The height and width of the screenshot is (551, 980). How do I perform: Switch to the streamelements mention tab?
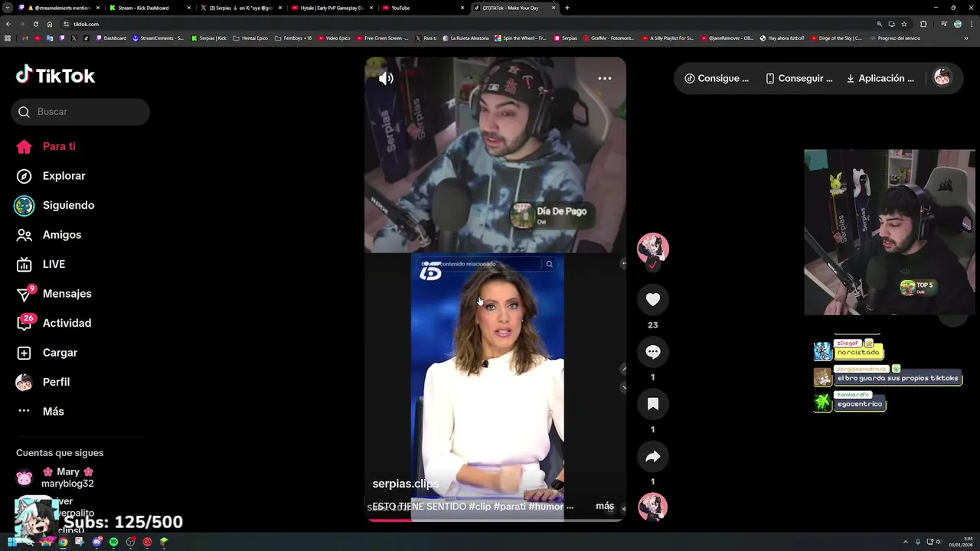coord(58,8)
